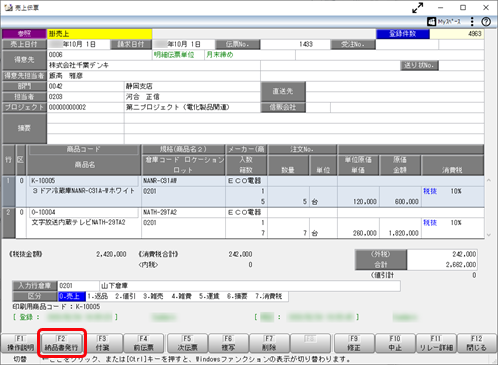498x365 pixels.
Task: Select 3.雑売 category option
Action: [153, 296]
